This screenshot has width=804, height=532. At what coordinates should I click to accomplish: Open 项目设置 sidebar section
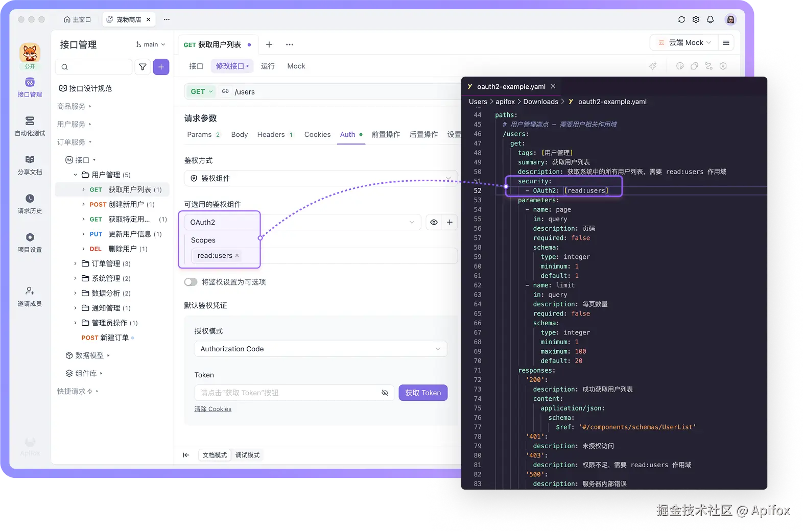[x=30, y=243]
